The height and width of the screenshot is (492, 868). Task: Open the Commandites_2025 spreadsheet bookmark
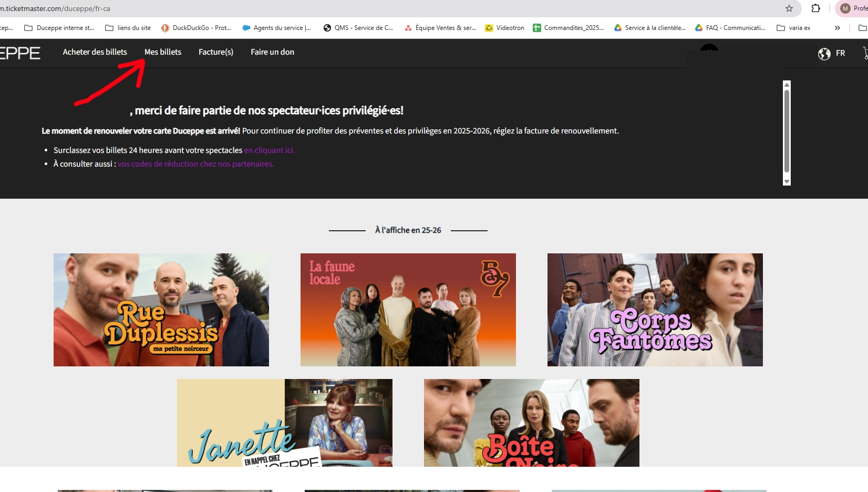coord(568,28)
